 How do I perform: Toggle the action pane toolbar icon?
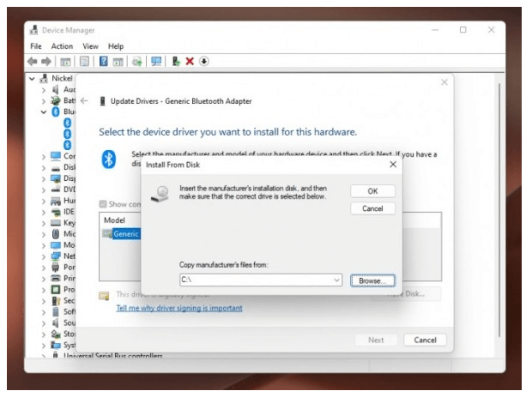coord(118,62)
